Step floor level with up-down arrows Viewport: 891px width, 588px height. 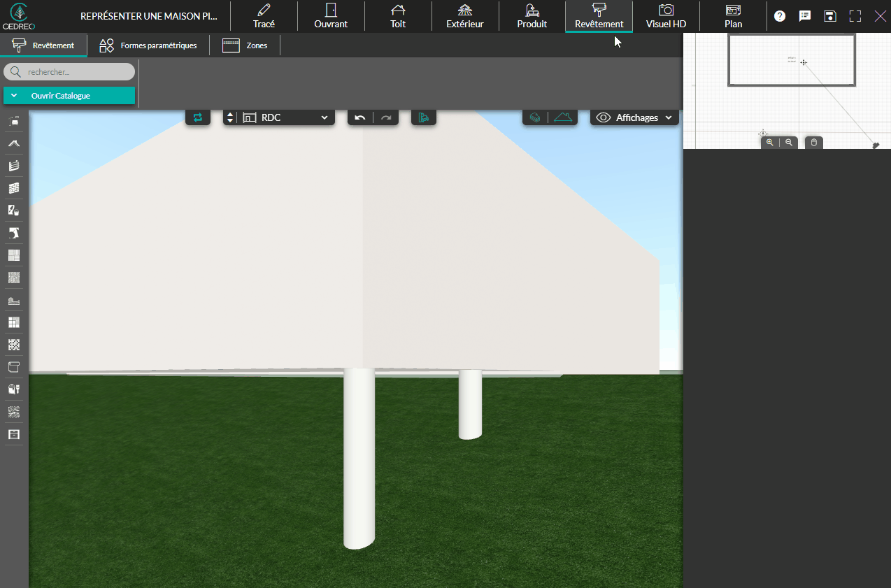pos(230,117)
